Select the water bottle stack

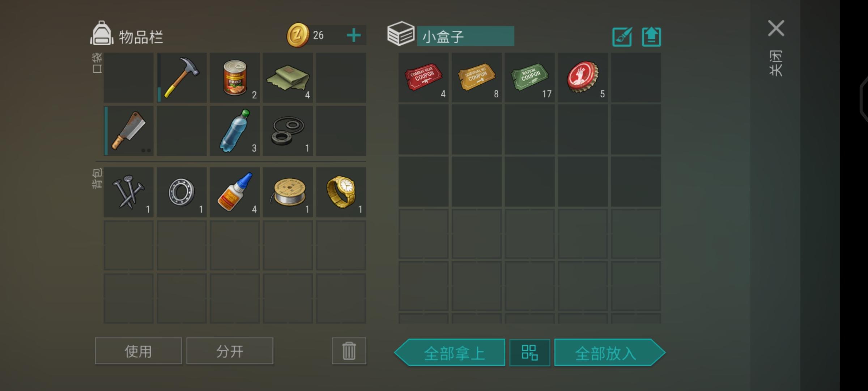(235, 131)
